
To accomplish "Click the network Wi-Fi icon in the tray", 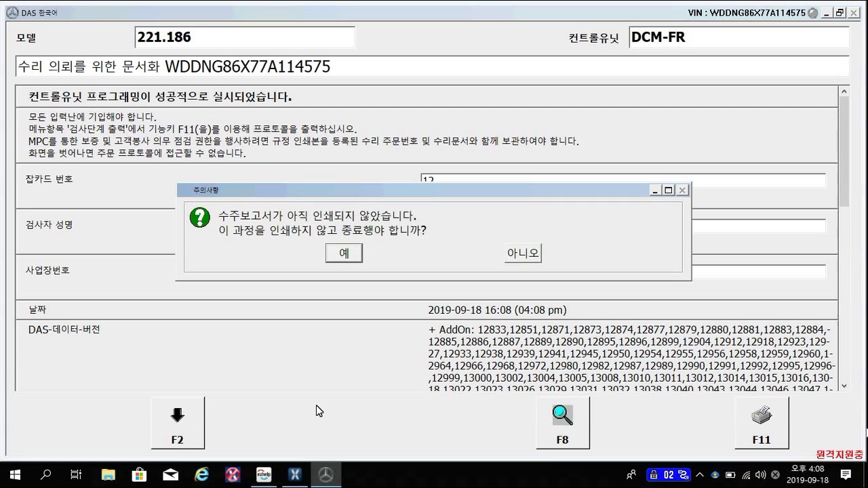I will point(746,474).
